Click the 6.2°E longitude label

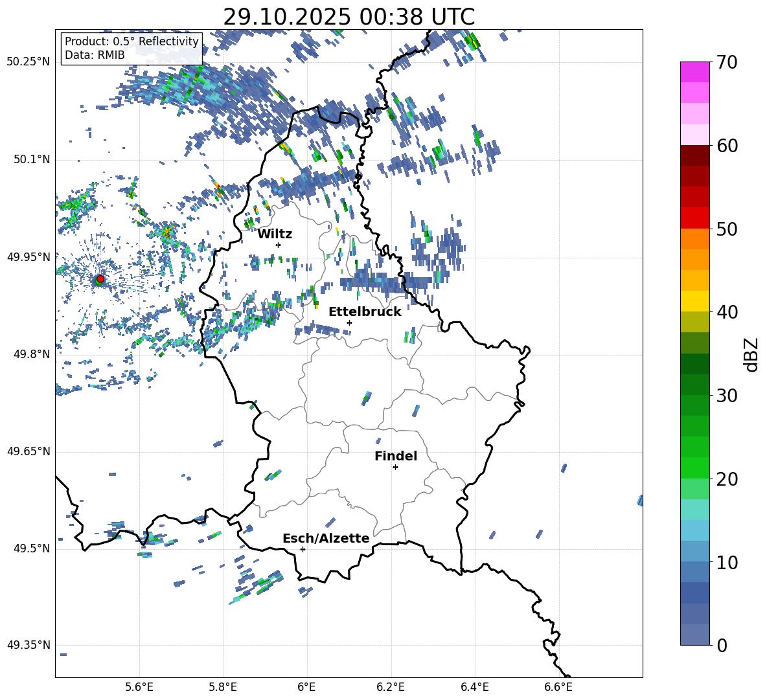[x=391, y=687]
